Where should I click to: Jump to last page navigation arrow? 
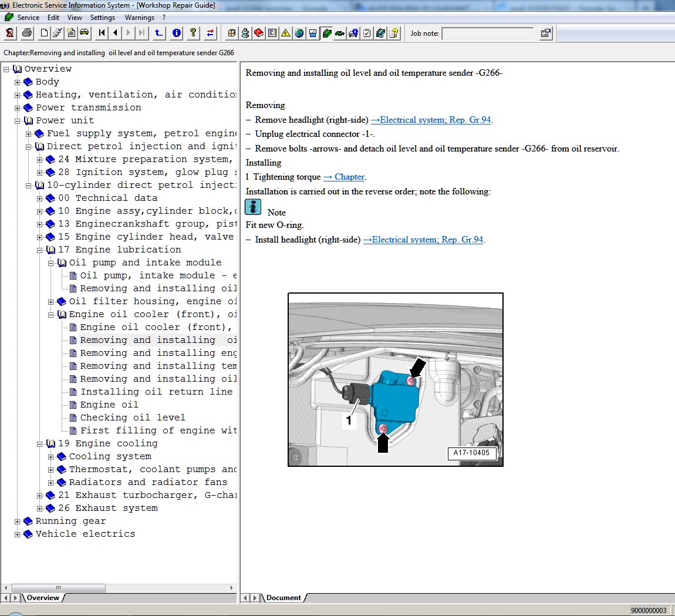coord(141,33)
